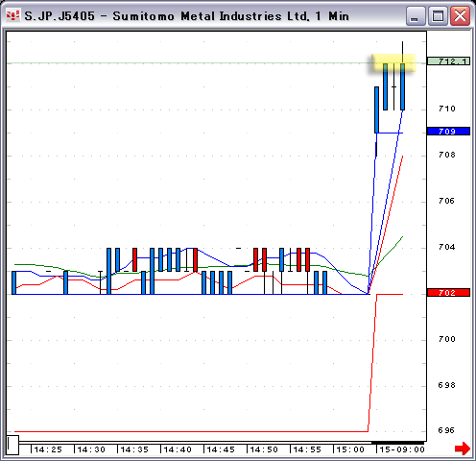
Task: Click the 14:55 time axis label
Action: tap(307, 449)
